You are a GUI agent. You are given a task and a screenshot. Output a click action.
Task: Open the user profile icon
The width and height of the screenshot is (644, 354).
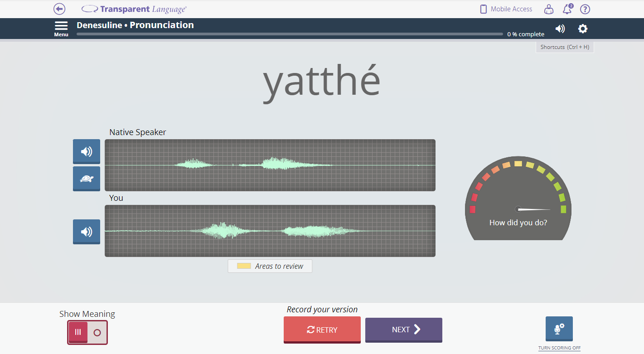pyautogui.click(x=549, y=9)
